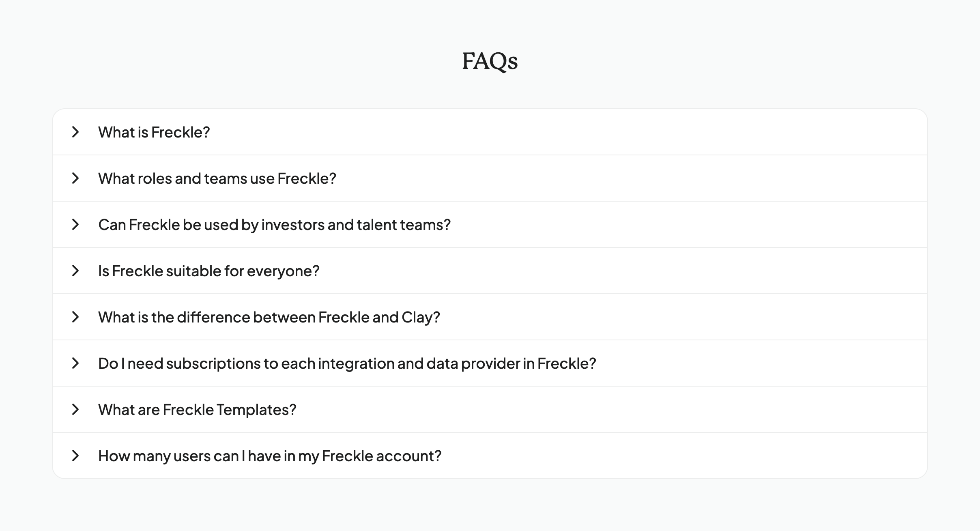The width and height of the screenshot is (980, 531).
Task: Click "How many users can I have" question
Action: coord(269,456)
